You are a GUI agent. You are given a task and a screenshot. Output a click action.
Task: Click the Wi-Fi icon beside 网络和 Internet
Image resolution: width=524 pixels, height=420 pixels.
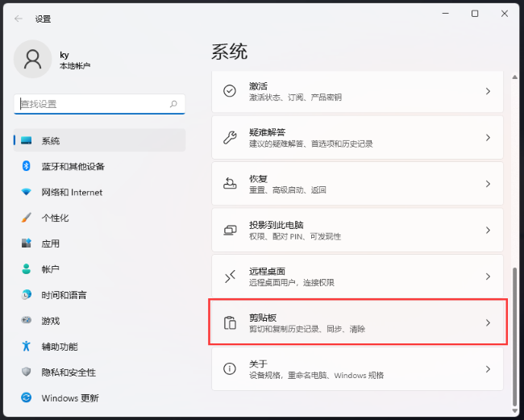point(26,192)
